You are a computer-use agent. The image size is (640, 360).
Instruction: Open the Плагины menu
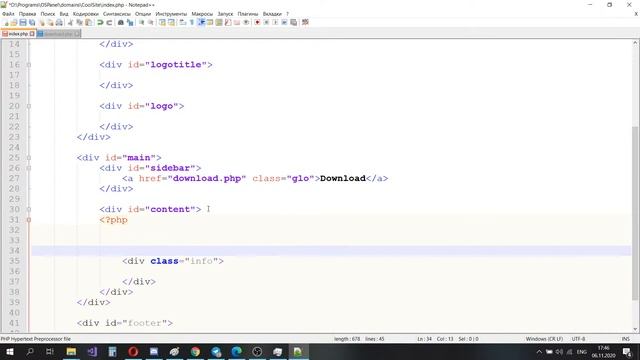[x=248, y=14]
